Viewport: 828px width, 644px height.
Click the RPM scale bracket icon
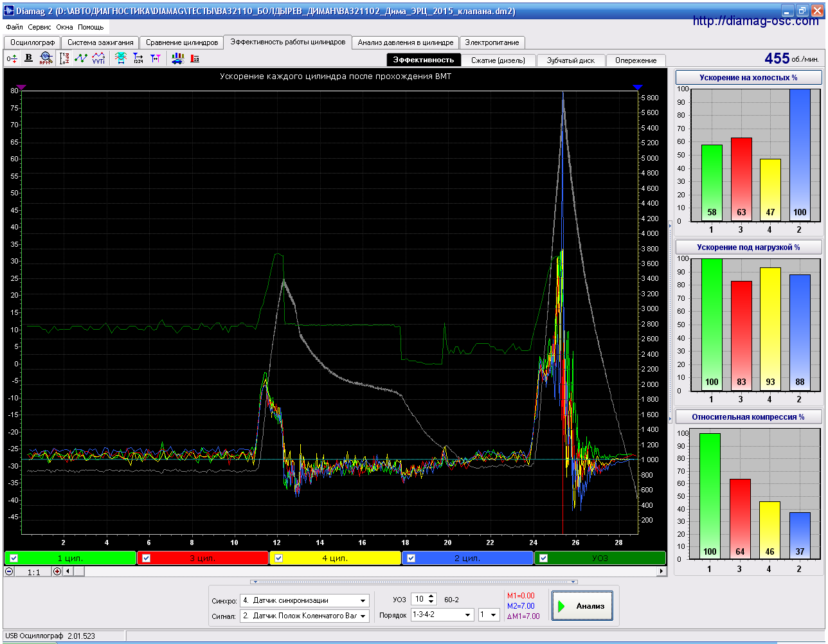(64, 58)
